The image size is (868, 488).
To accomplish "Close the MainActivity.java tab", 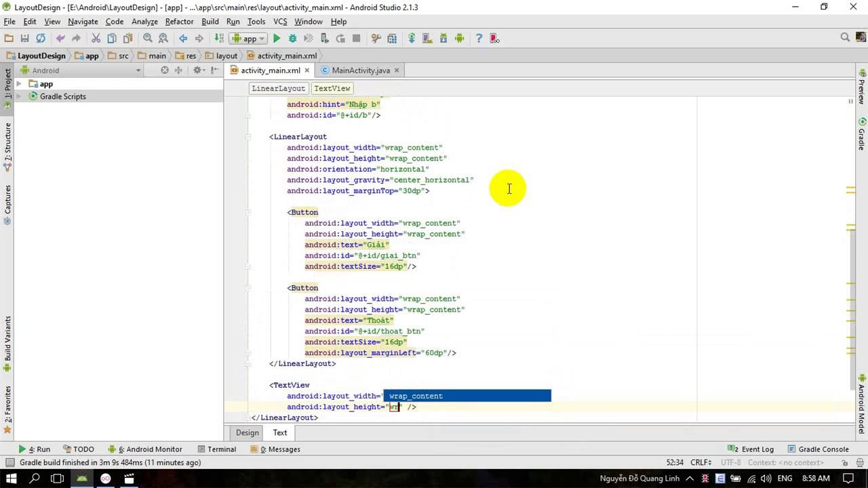I will point(397,70).
